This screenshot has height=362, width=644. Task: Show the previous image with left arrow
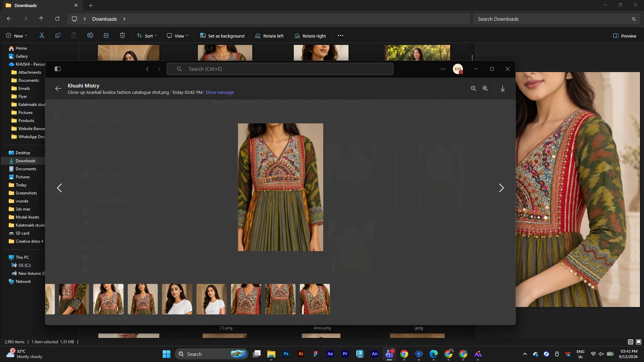point(59,188)
